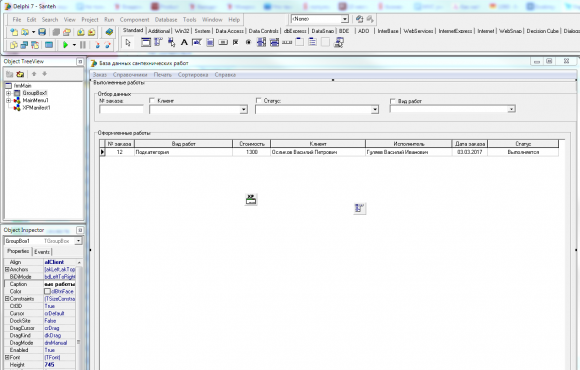580x370 pixels.
Task: Click the Help contents toolbar icon
Action: pyautogui.click(x=109, y=32)
